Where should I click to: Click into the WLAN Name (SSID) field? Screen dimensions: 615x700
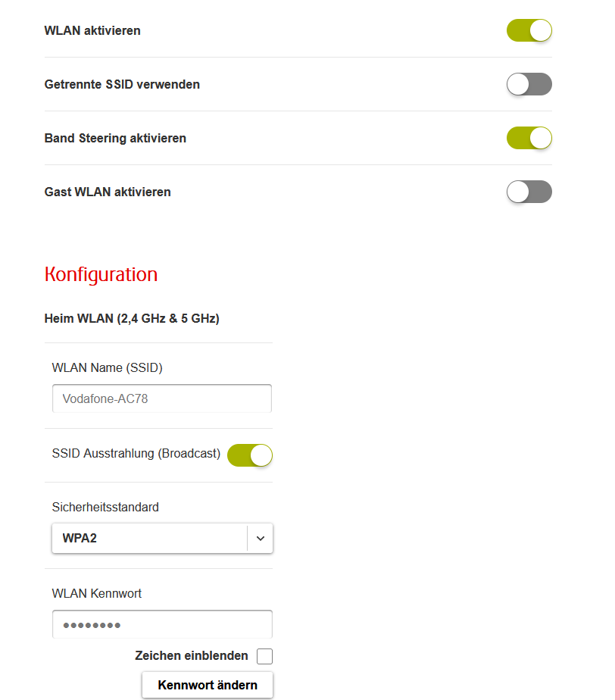[162, 398]
